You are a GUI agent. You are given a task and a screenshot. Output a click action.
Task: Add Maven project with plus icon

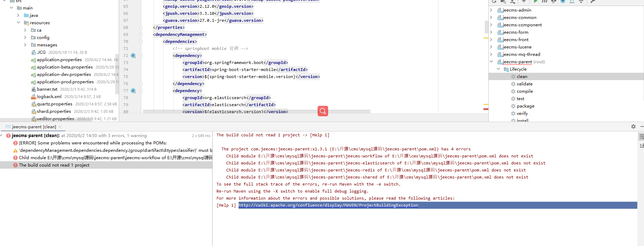[523, 1]
